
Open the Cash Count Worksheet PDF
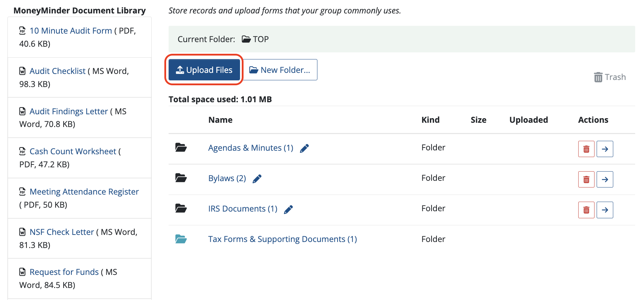[73, 151]
